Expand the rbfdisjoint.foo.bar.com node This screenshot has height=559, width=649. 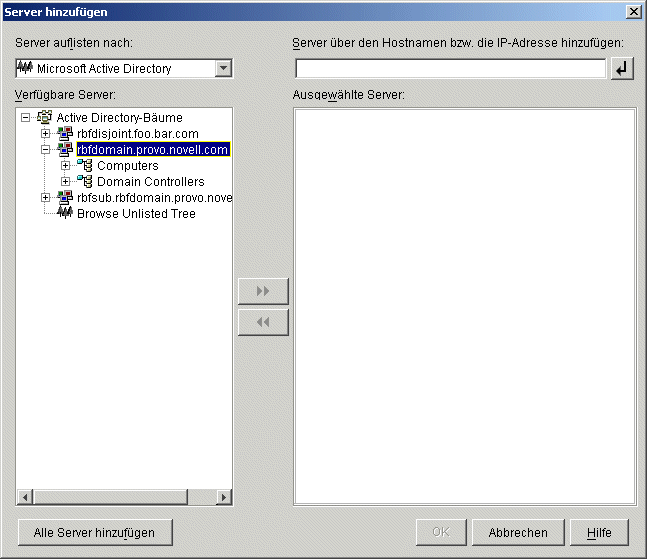46,134
